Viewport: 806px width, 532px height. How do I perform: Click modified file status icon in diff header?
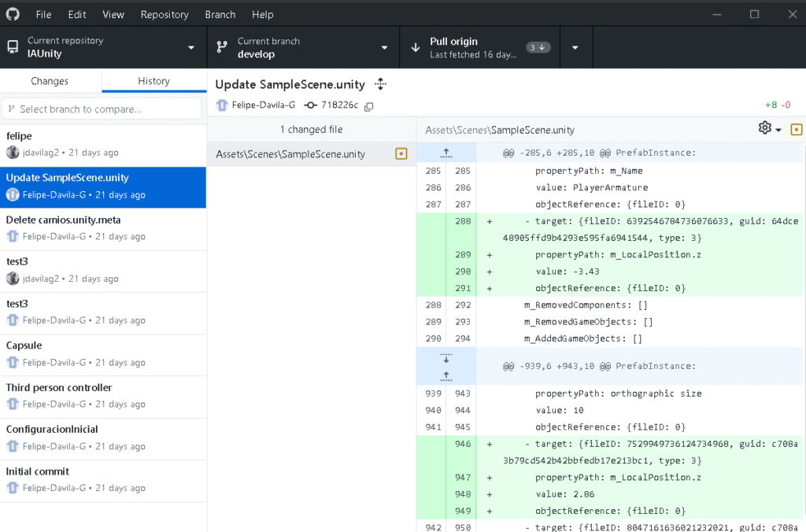pos(796,129)
